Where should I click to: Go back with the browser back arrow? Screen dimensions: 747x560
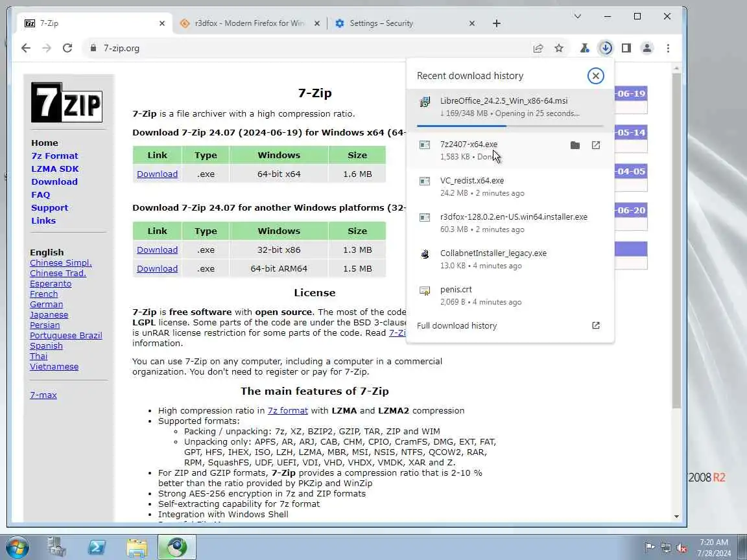pyautogui.click(x=26, y=48)
